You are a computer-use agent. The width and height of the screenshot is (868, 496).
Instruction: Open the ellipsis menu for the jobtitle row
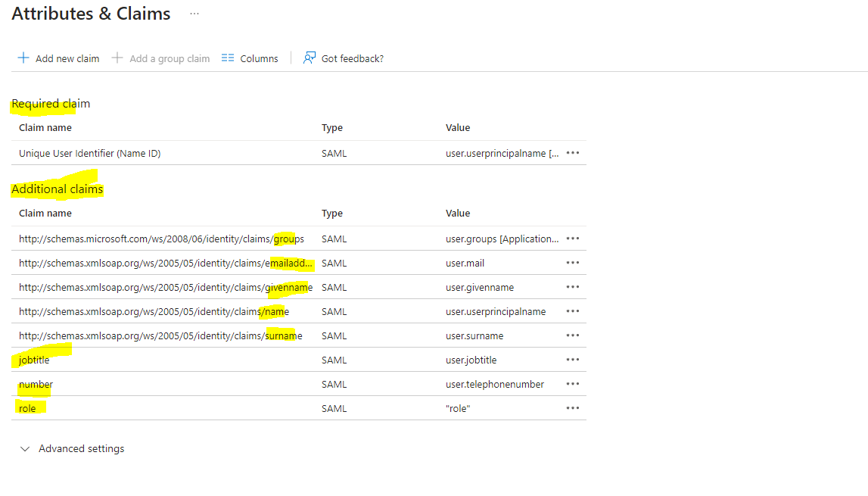point(573,360)
